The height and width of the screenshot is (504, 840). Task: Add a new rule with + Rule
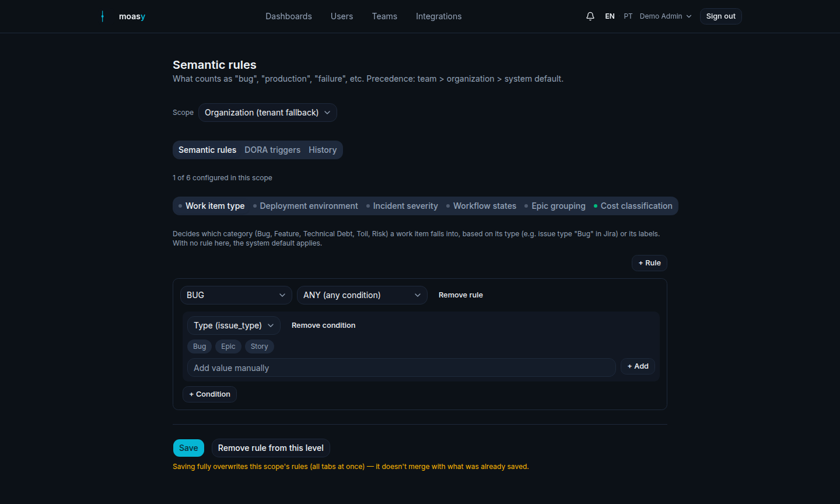[649, 263]
